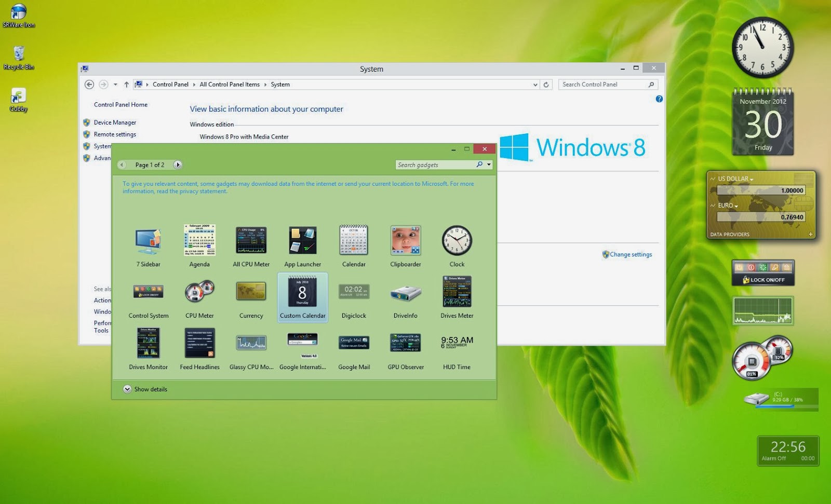Click the key icon in Control System gadget
Screen dimensions: 831x504
pyautogui.click(x=775, y=267)
